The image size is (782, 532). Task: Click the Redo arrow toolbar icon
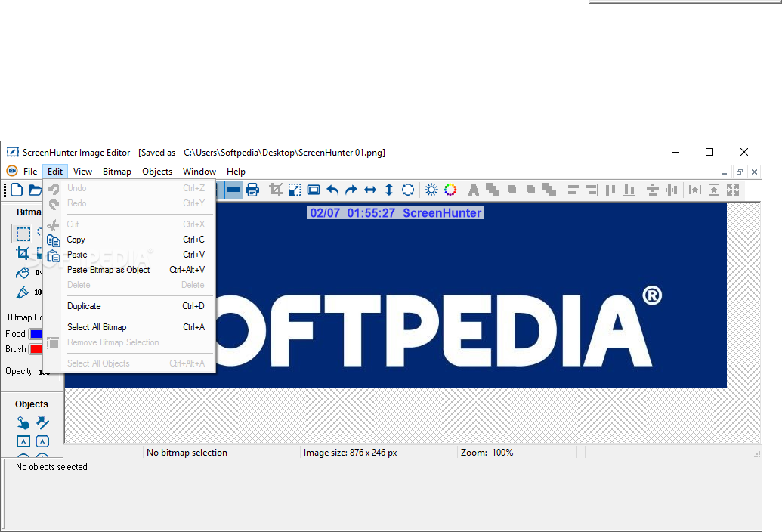tap(351, 190)
